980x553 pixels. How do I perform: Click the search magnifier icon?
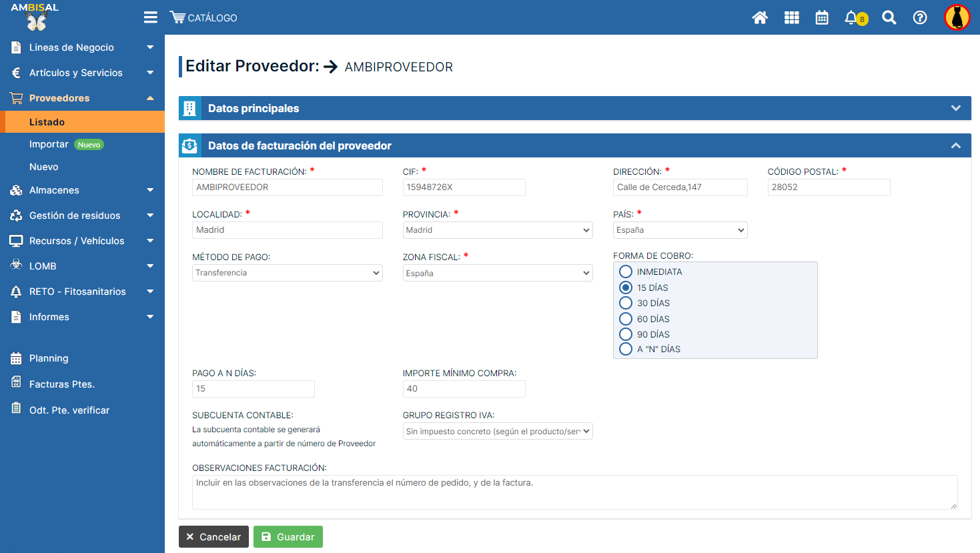pyautogui.click(x=889, y=18)
